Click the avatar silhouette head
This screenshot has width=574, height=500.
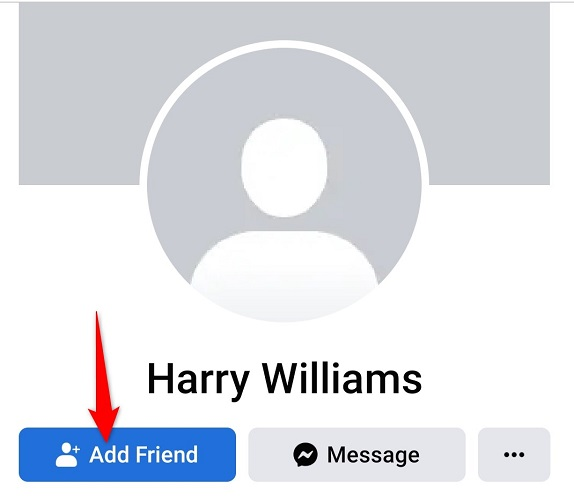point(284,168)
